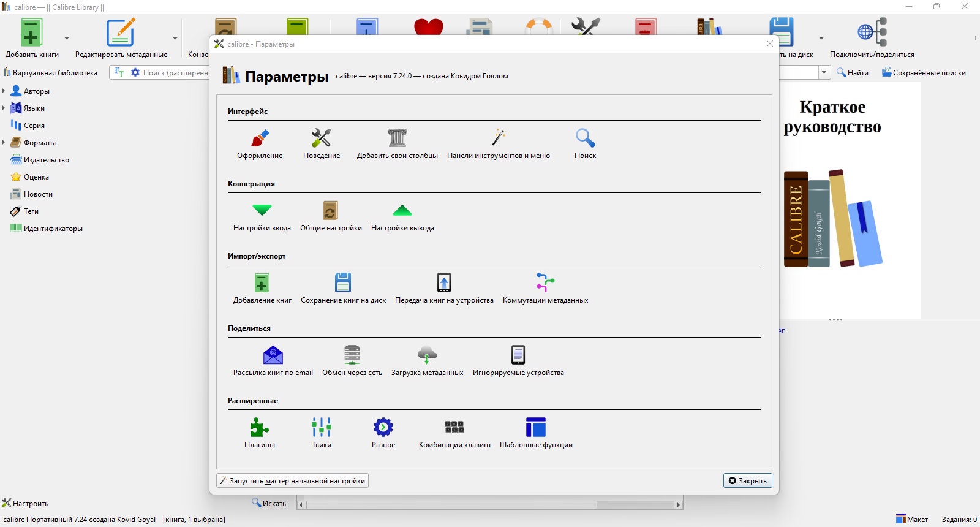
Task: Open the Редактировать метаданные dropdown arrow
Action: (x=175, y=38)
